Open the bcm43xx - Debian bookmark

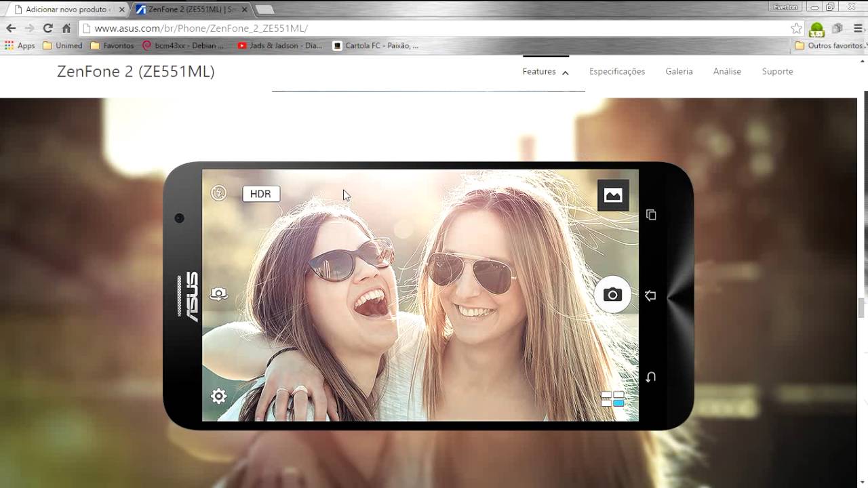point(183,45)
